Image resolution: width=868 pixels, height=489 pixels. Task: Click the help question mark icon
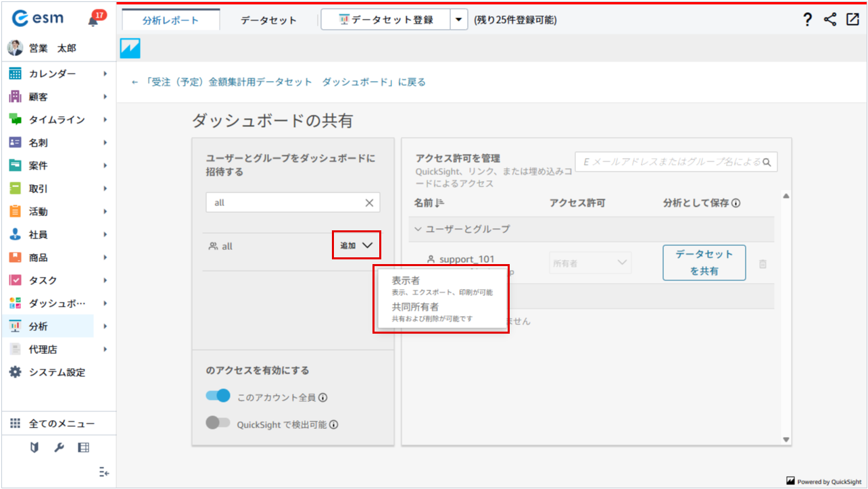pyautogui.click(x=807, y=20)
